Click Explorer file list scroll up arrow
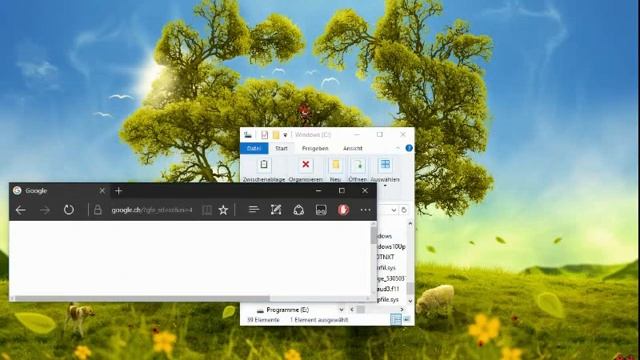This screenshot has width=640, height=360. coord(410,224)
